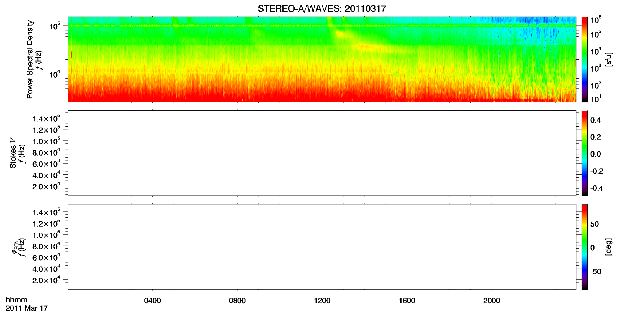The height and width of the screenshot is (332, 644).
Task: Select the [deg] units label
Action: (x=608, y=247)
